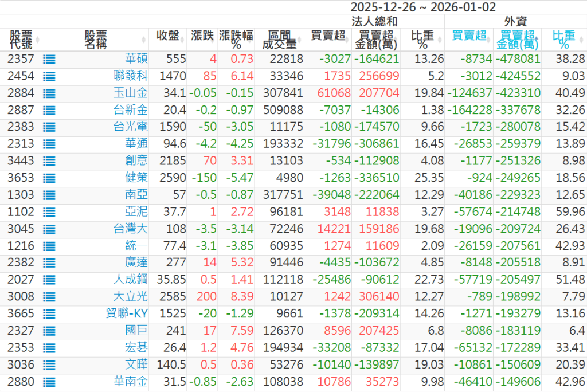Sort by the blue 外資 買賣超 header
587x392 pixels.
point(468,36)
